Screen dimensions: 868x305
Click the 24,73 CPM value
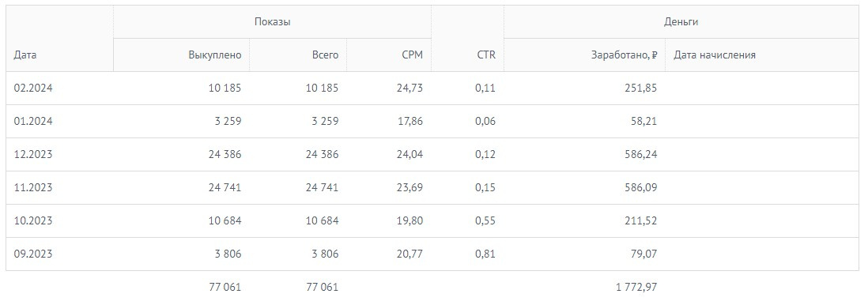[x=409, y=88]
